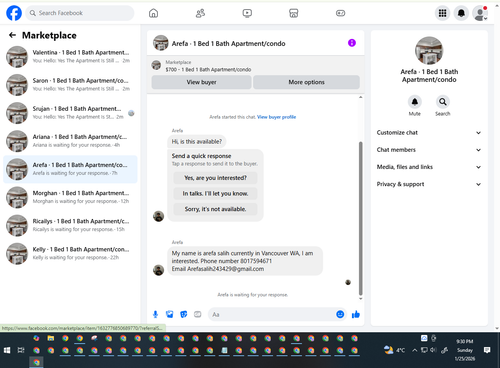The width and height of the screenshot is (500, 368).
Task: Open the Facebook logo home link
Action: point(14,13)
